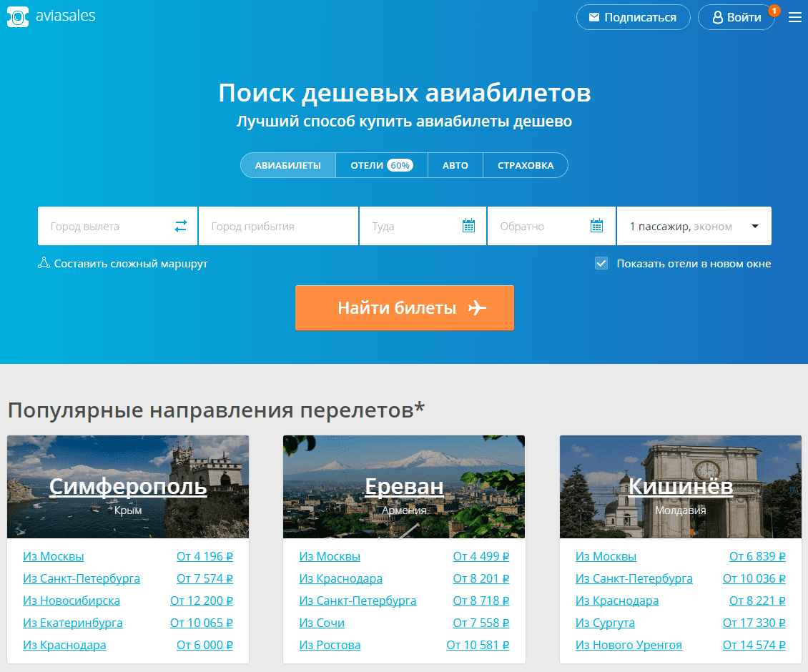Click the Найти билеты button

tap(405, 307)
